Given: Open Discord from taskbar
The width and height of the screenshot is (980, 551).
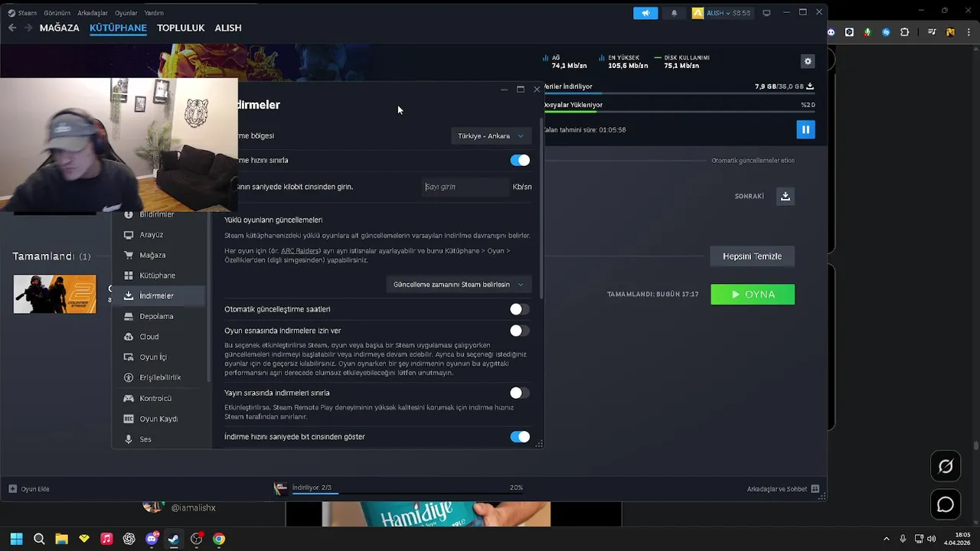Looking at the screenshot, I should [152, 539].
